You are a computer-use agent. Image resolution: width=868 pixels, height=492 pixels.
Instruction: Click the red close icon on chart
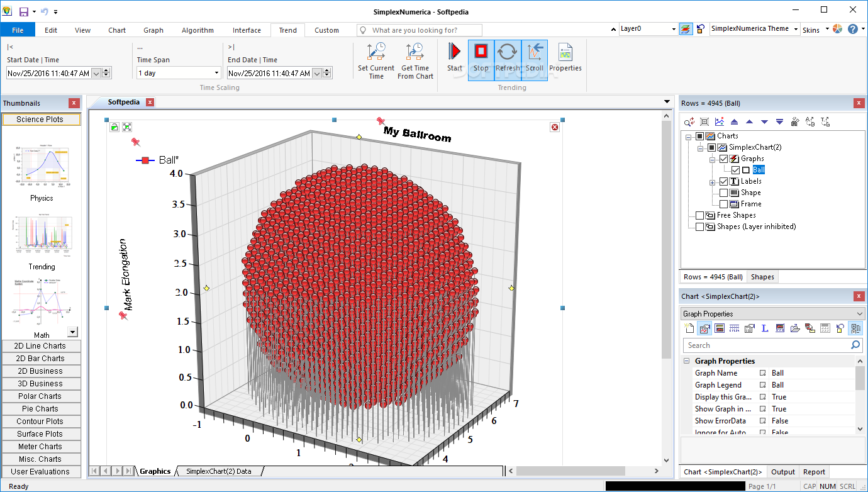tap(555, 127)
